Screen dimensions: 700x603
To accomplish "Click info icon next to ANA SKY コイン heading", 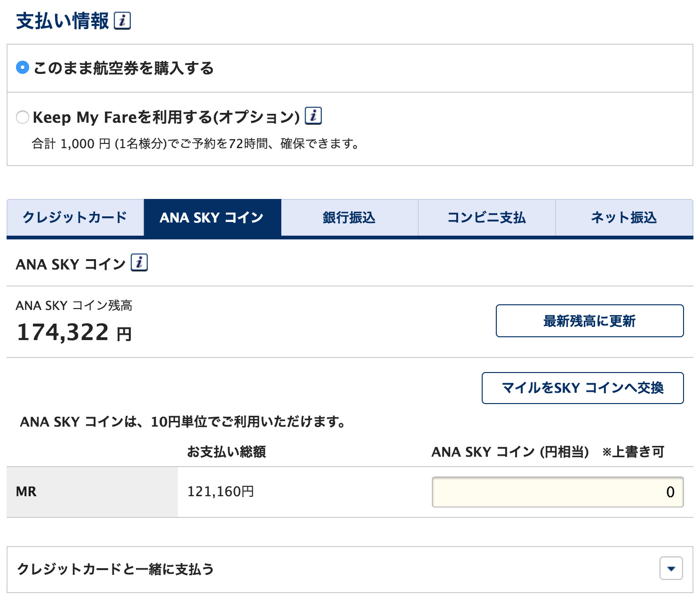I will [139, 263].
